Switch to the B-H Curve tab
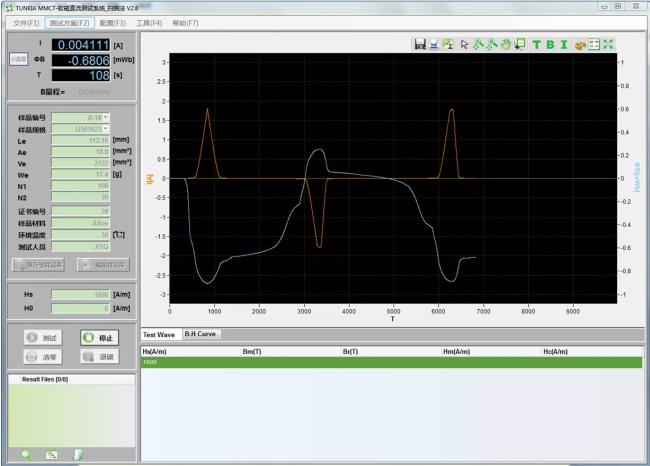Viewport: 650px width, 466px height. coord(200,334)
